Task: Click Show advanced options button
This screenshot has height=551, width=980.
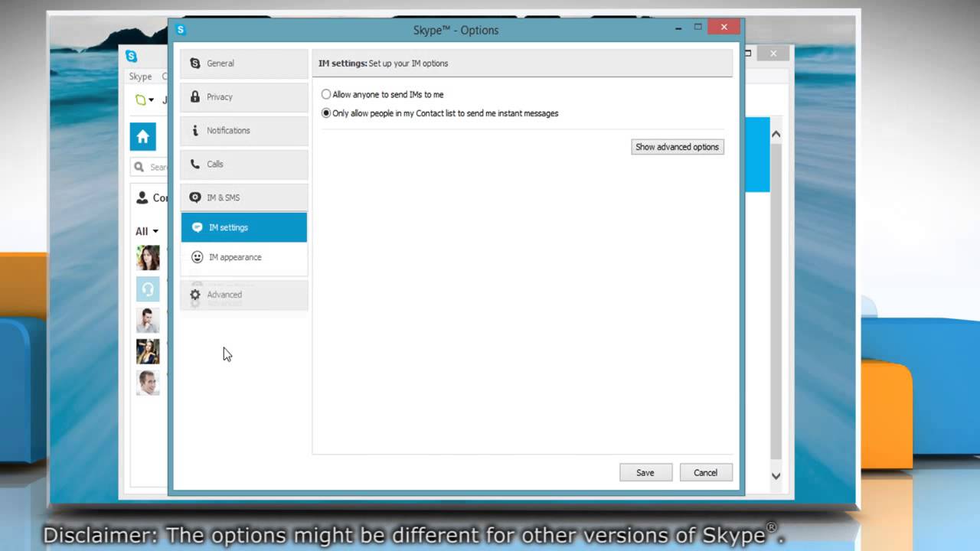Action: [678, 147]
